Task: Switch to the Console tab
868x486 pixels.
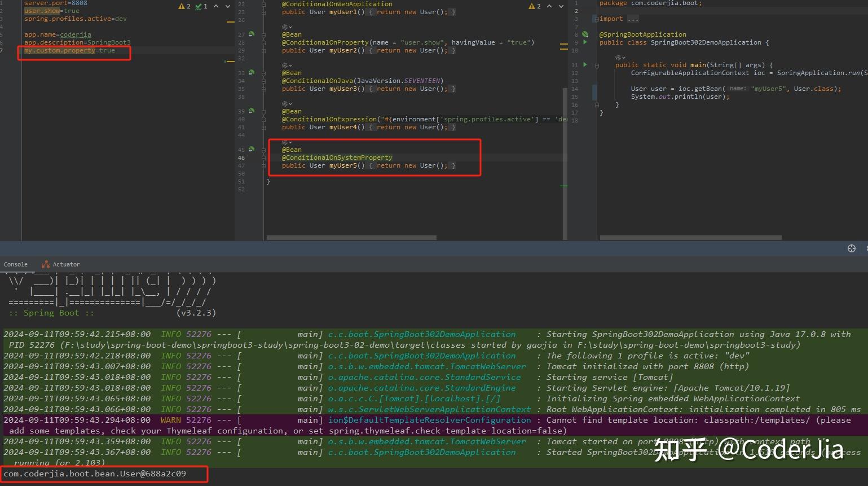Action: point(15,264)
